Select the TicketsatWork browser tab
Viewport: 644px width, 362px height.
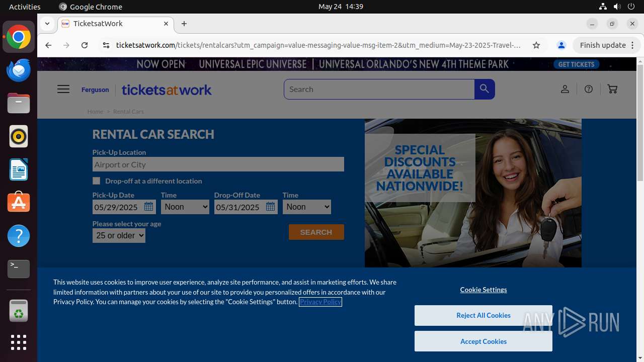pyautogui.click(x=116, y=24)
